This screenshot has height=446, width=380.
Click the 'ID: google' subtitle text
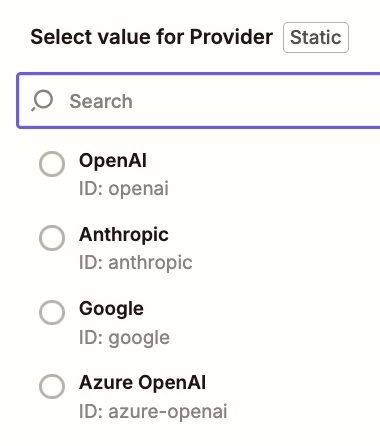(x=124, y=338)
